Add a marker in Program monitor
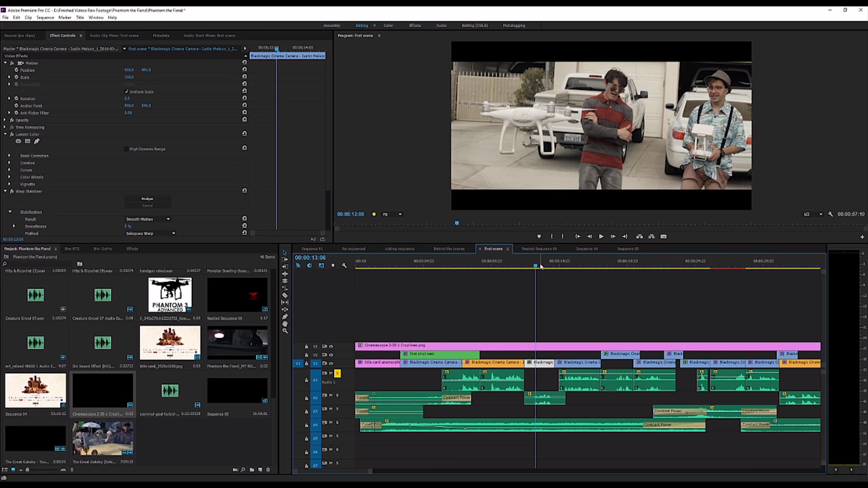The width and height of the screenshot is (868, 488). (x=539, y=236)
